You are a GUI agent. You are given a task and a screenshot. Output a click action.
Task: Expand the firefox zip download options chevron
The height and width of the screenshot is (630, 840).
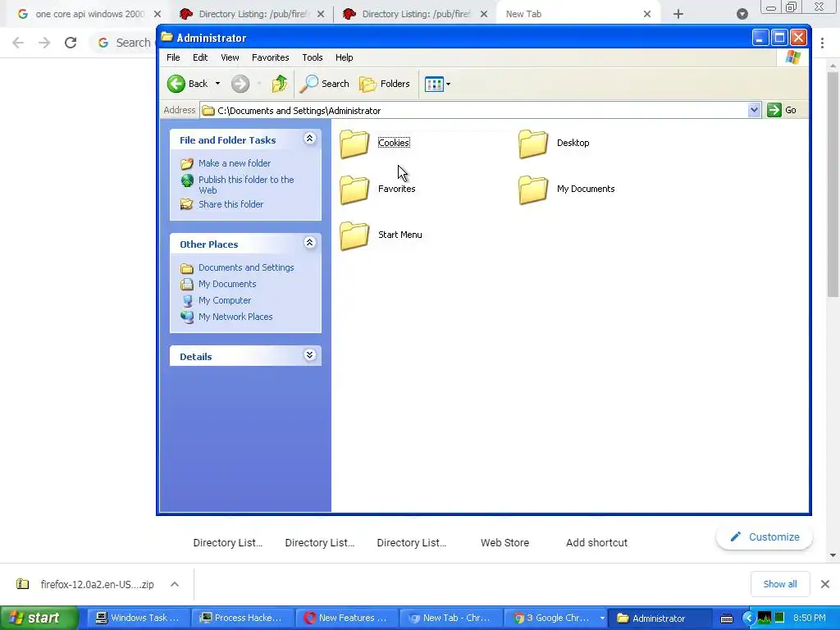tap(175, 584)
